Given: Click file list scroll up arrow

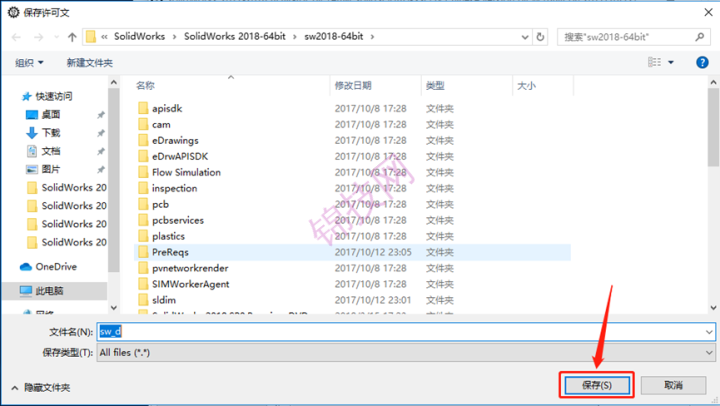Looking at the screenshot, I should pyautogui.click(x=713, y=82).
